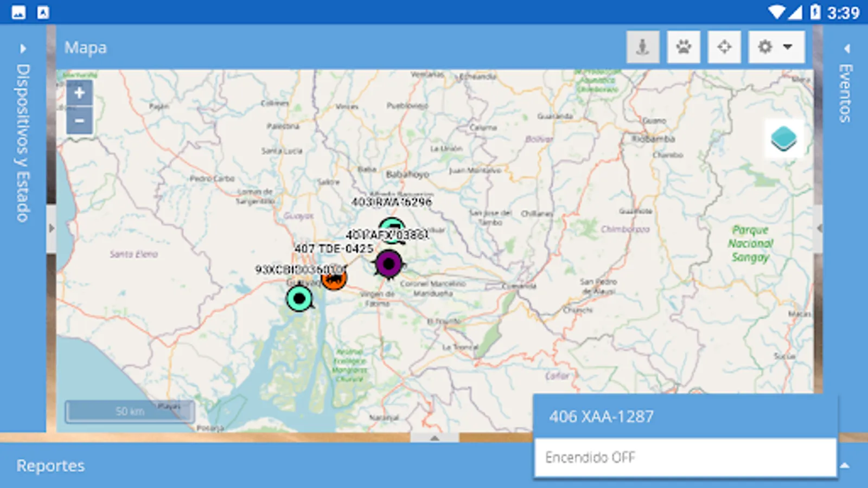Click Riobamba on the map

pyautogui.click(x=653, y=139)
